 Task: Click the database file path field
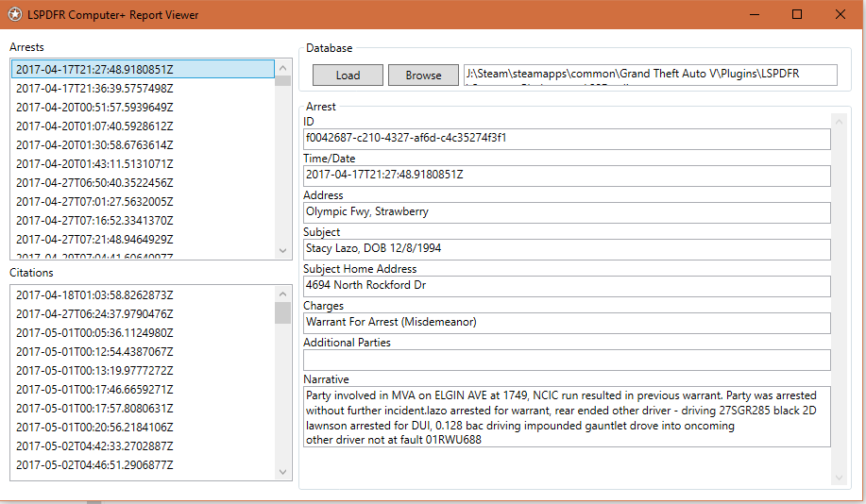point(650,76)
